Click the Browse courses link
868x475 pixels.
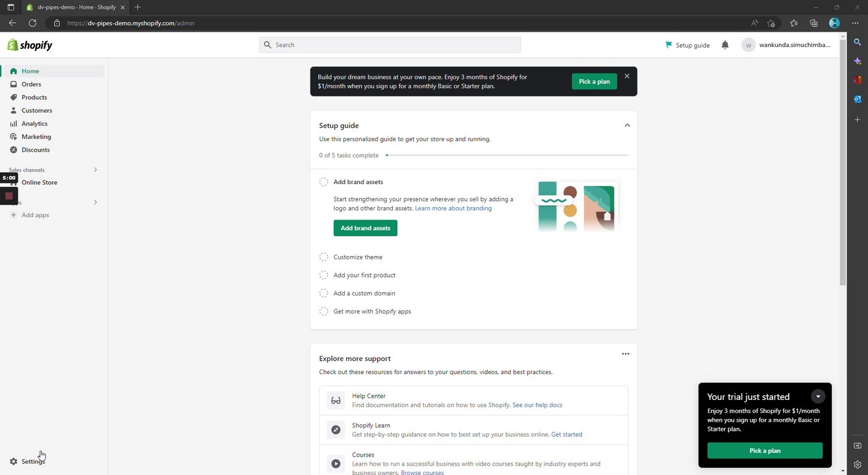coord(422,473)
